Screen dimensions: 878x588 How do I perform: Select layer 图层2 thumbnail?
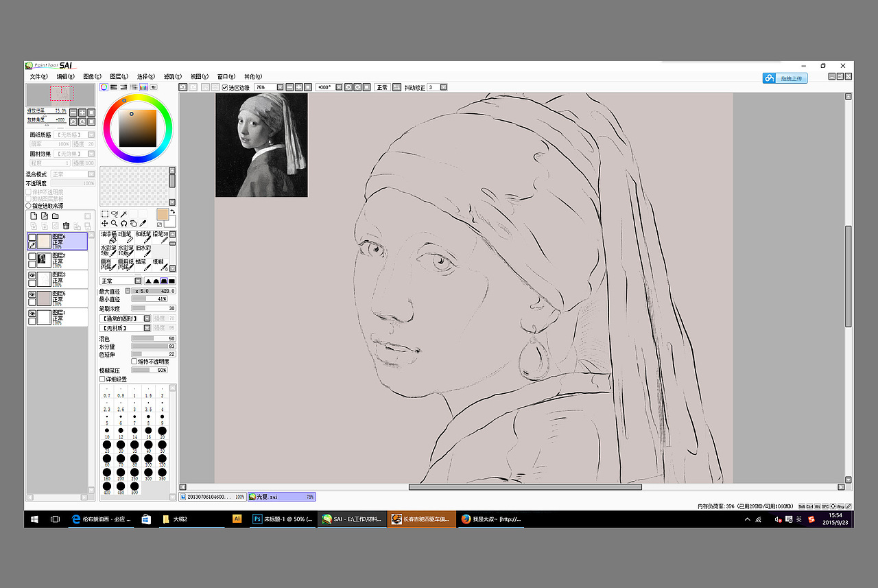pos(43,259)
